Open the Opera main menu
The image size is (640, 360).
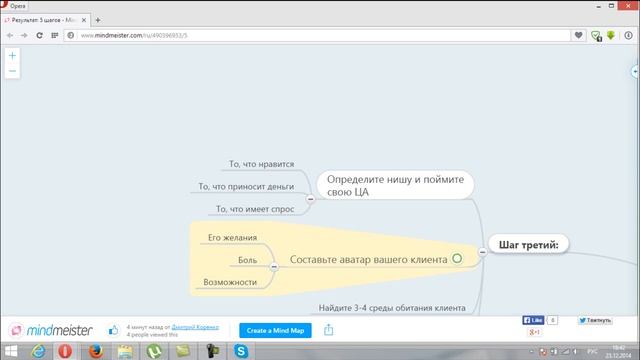[13, 6]
